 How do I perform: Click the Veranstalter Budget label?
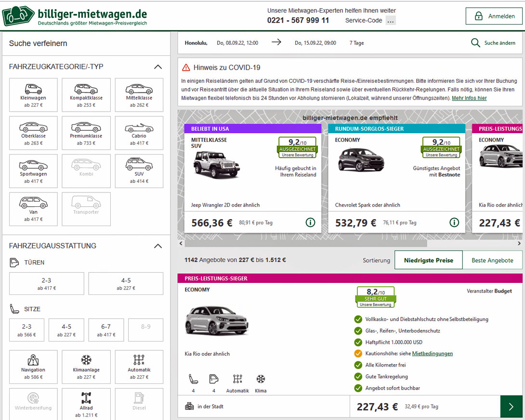point(489,291)
